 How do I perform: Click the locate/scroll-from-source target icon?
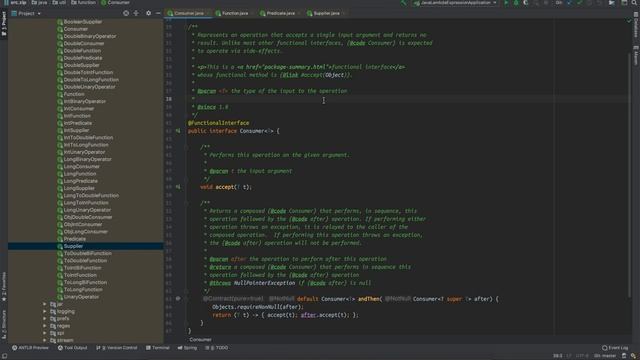tap(126, 13)
